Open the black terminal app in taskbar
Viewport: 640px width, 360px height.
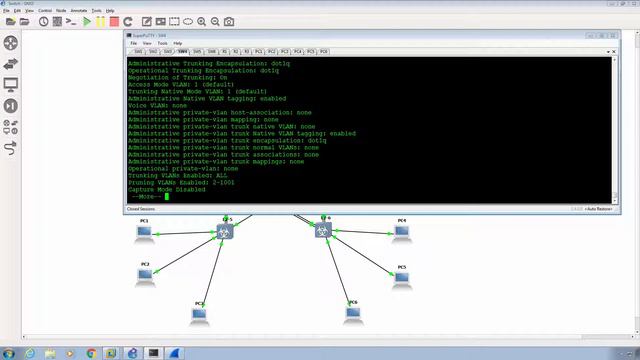[153, 353]
